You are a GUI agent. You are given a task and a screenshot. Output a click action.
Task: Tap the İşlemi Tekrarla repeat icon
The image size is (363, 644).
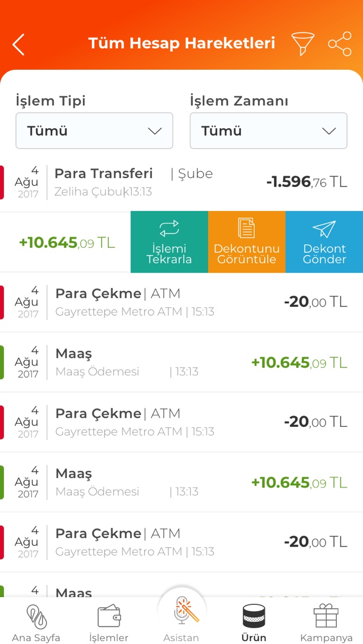(169, 228)
